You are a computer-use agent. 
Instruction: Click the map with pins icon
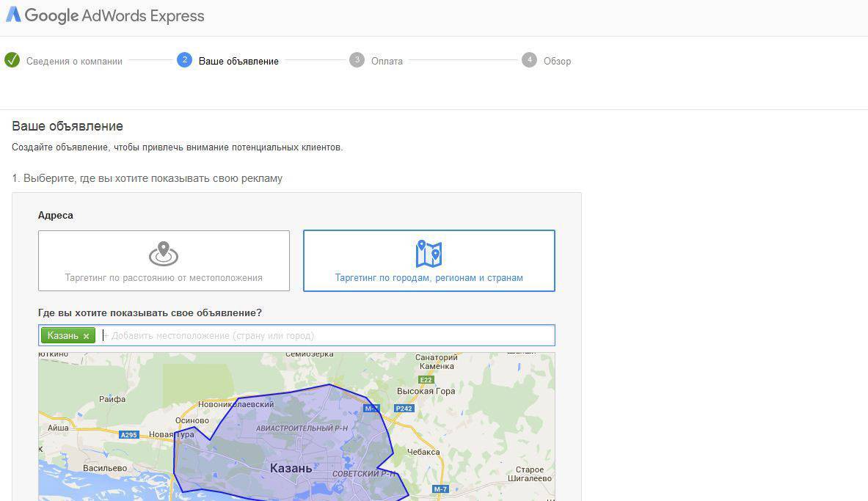pos(428,254)
